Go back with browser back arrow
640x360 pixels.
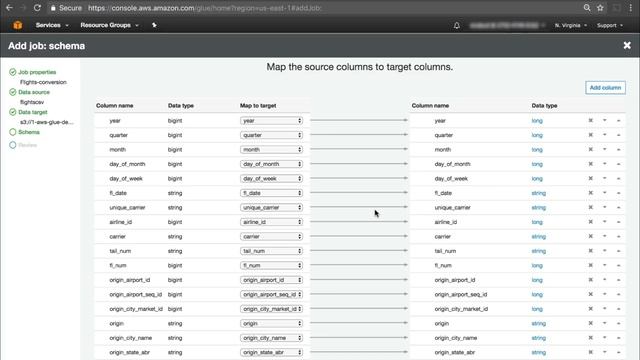pos(9,8)
